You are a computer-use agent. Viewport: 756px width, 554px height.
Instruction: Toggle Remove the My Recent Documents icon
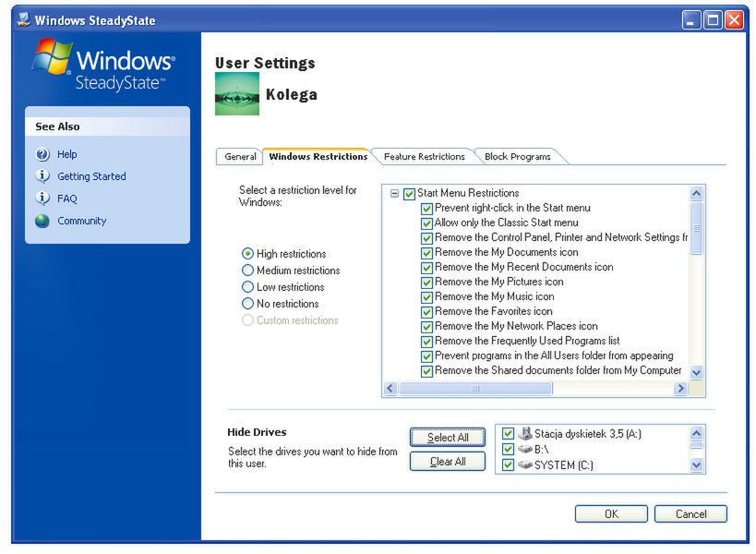(x=426, y=268)
